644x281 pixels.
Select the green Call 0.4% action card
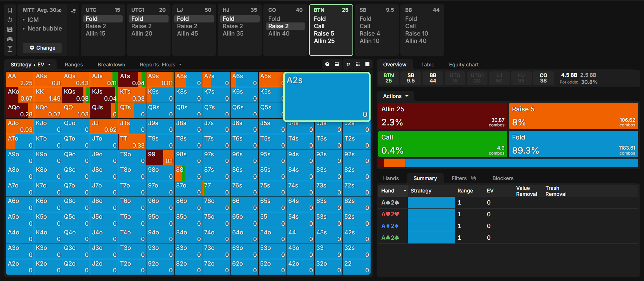pos(443,144)
